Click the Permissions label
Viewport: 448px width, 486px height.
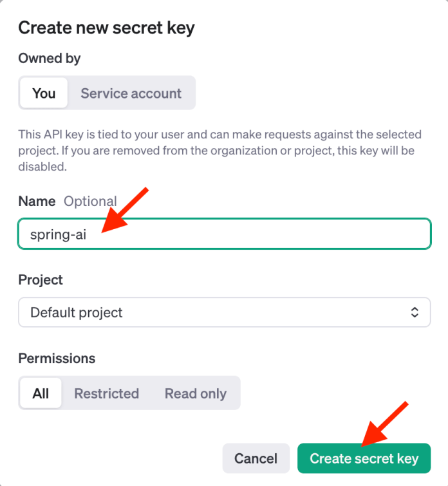coord(57,358)
